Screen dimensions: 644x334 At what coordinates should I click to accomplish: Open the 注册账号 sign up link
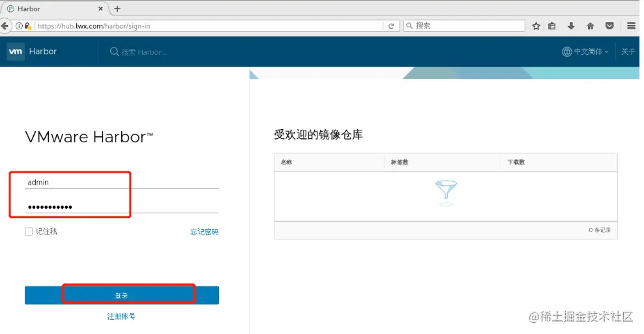(x=122, y=316)
